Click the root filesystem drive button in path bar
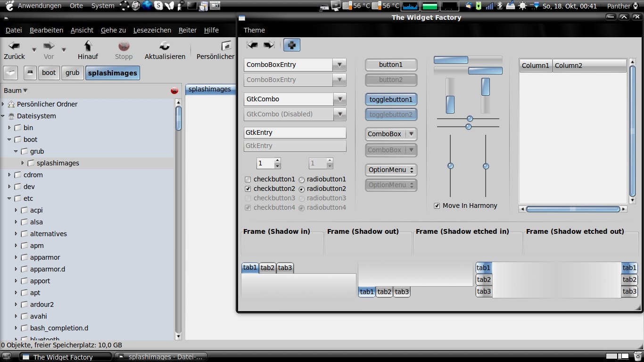 coord(30,73)
